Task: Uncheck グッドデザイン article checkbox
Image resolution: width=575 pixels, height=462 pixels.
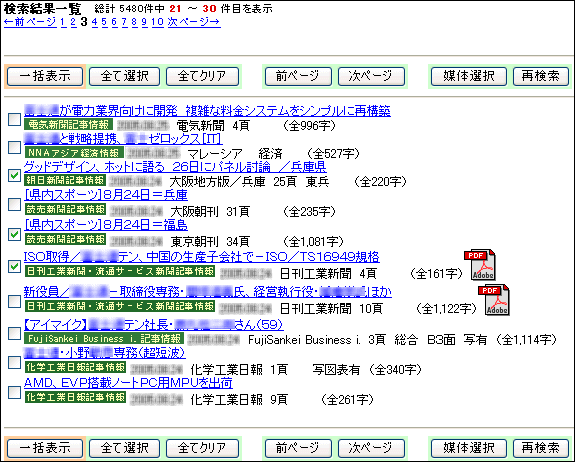Action: 14,175
